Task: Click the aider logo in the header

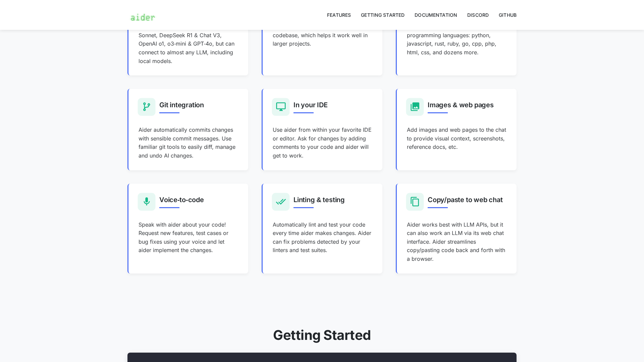Action: (x=143, y=17)
